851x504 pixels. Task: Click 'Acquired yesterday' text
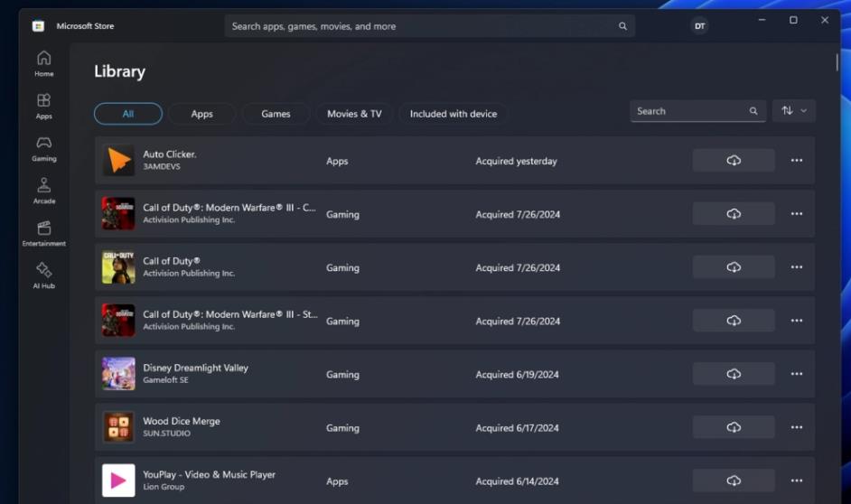(516, 161)
